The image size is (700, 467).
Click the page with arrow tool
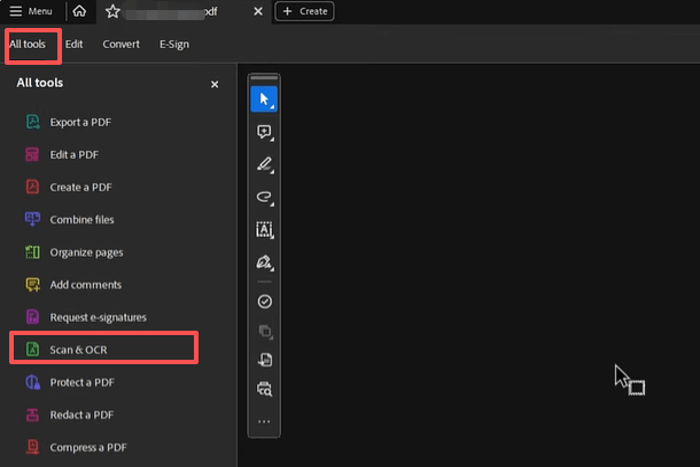point(265,360)
